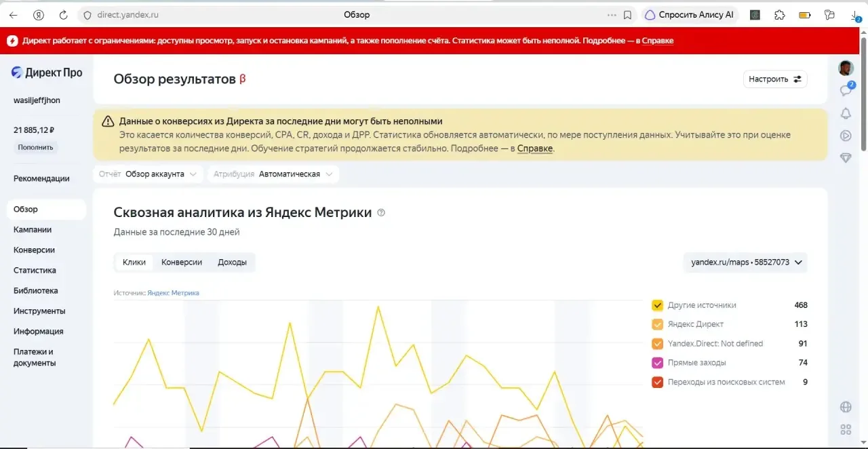Image resolution: width=868 pixels, height=449 pixels.
Task: Open Инструменты in sidebar
Action: coord(39,311)
